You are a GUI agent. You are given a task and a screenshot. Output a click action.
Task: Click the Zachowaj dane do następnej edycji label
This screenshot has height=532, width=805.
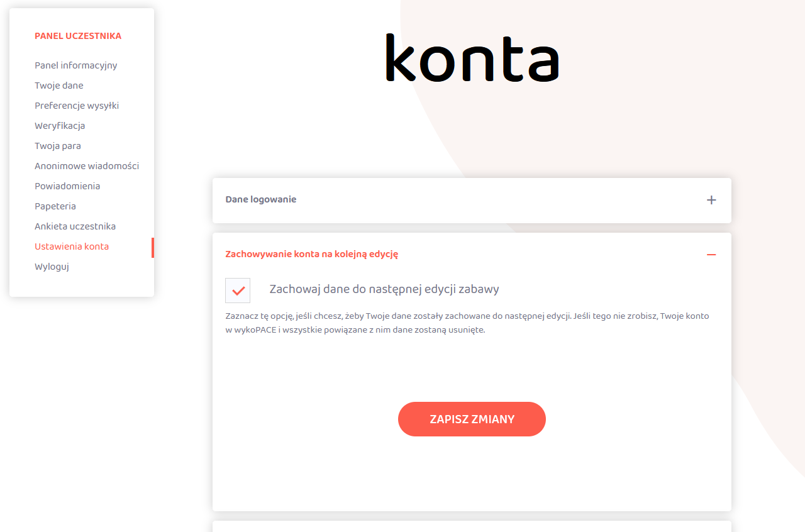[384, 289]
